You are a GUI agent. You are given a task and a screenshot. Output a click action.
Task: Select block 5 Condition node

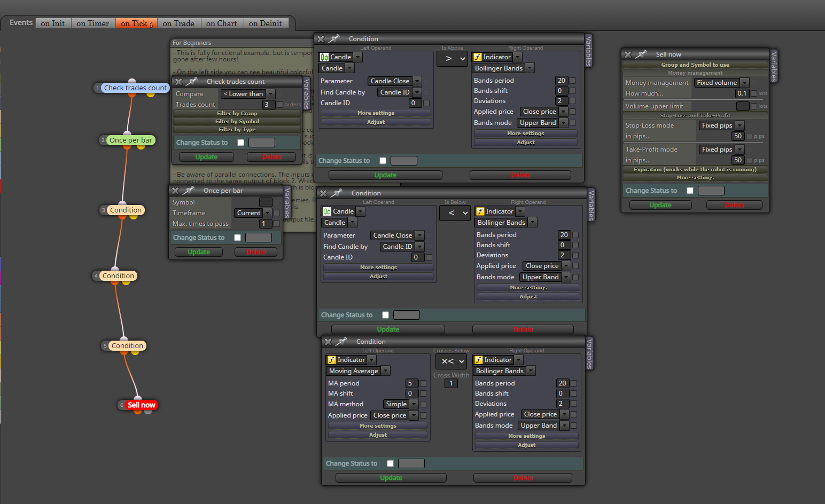127,345
